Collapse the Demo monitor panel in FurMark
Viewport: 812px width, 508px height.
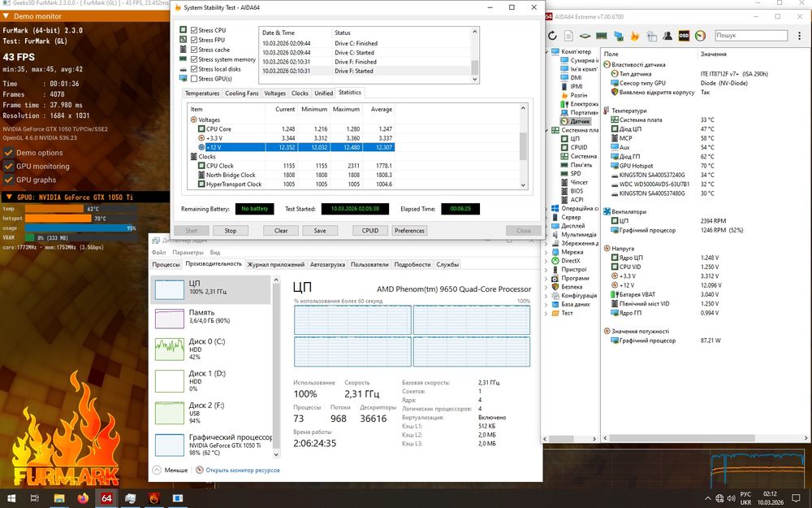pos(6,16)
